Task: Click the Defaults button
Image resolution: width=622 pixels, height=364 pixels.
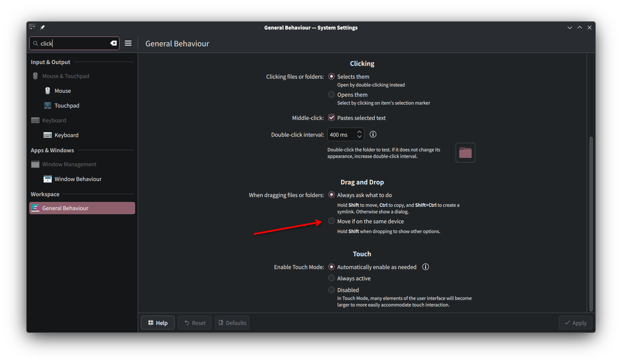Action: (x=232, y=323)
